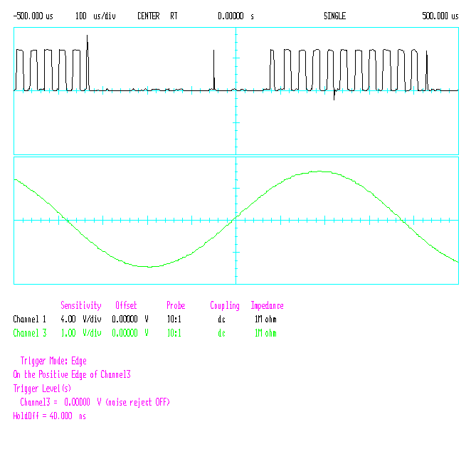Click the negative peak of the green sine wave

point(149,267)
